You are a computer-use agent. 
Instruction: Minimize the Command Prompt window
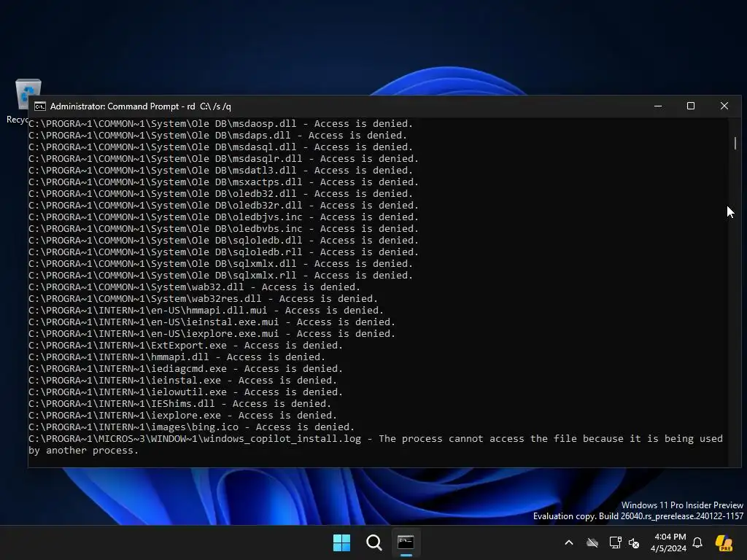658,106
